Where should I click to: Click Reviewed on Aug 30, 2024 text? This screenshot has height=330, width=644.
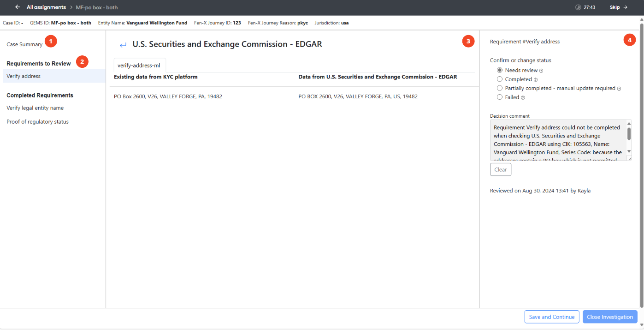tap(540, 191)
